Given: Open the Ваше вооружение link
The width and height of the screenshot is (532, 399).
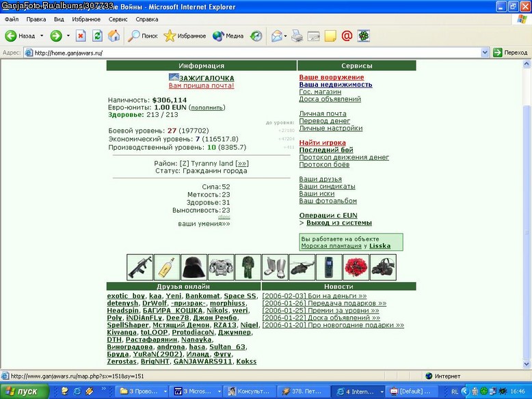Looking at the screenshot, I should tap(332, 77).
